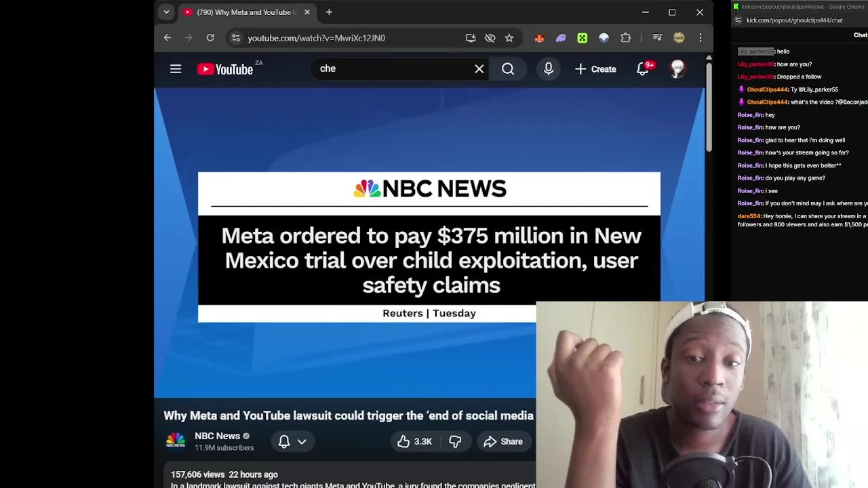Dislike the video

click(x=455, y=441)
